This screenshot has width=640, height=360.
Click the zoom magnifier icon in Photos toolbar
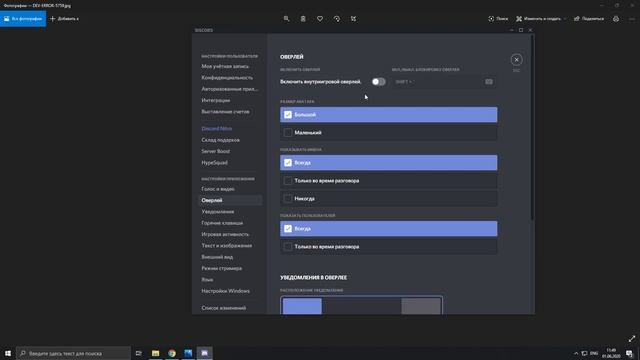click(286, 19)
